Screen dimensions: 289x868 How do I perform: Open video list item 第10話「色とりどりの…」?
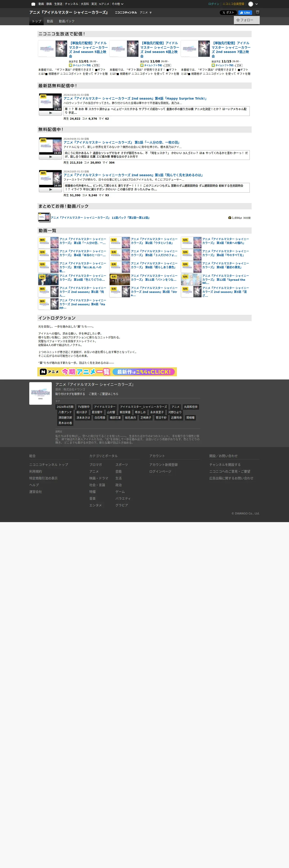83,278
